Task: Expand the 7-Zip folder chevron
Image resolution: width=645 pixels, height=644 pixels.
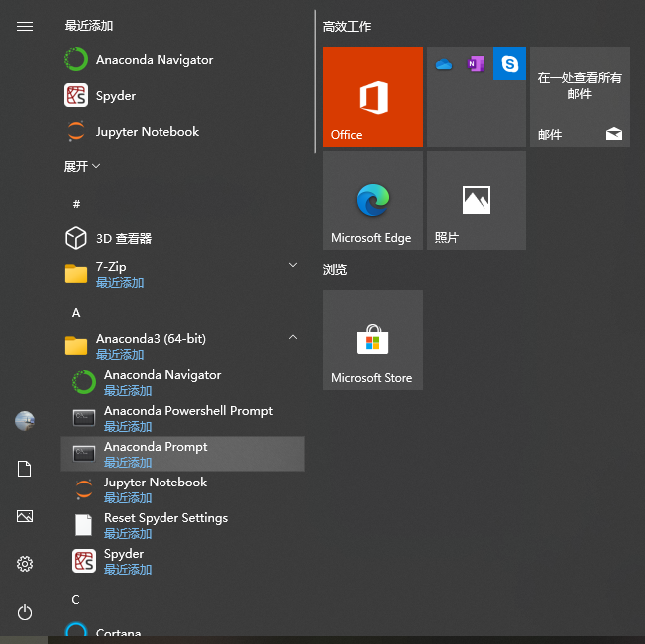Action: (293, 265)
